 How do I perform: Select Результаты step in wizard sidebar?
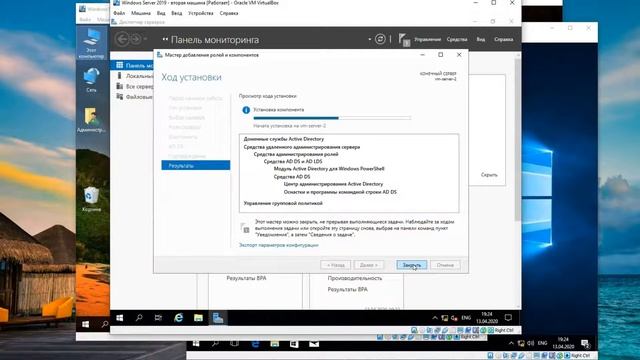196,165
